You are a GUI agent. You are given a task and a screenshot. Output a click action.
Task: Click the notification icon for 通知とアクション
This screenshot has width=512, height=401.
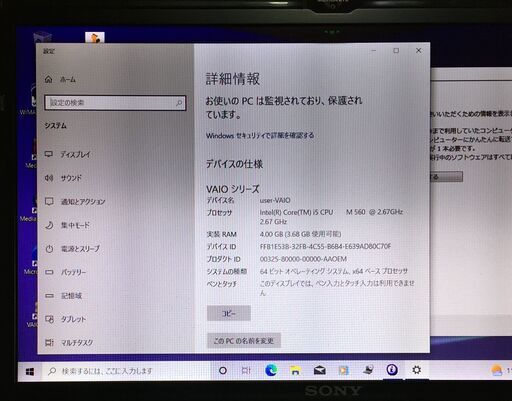(x=49, y=201)
